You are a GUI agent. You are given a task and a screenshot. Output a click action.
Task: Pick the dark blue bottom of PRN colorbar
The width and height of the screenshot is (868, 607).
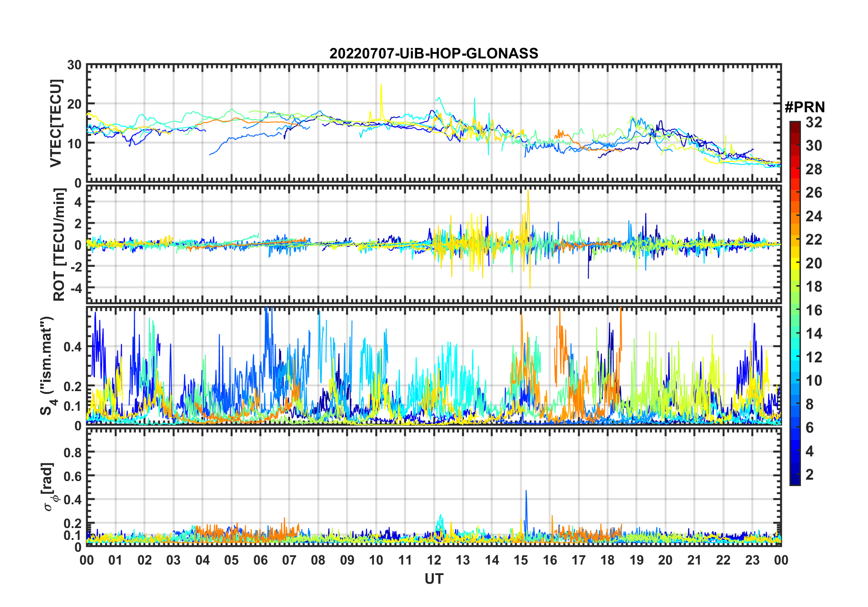click(x=795, y=482)
